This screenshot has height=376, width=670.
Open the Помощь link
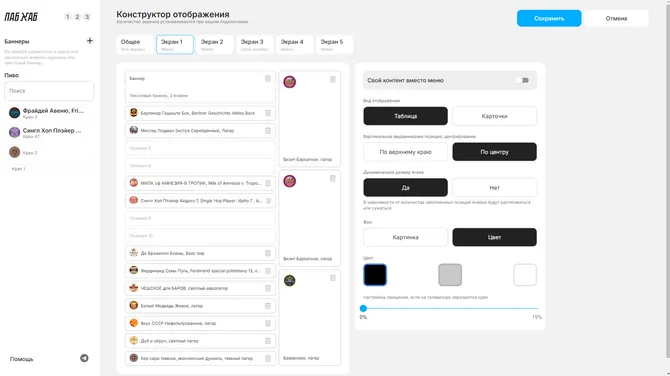coord(21,359)
